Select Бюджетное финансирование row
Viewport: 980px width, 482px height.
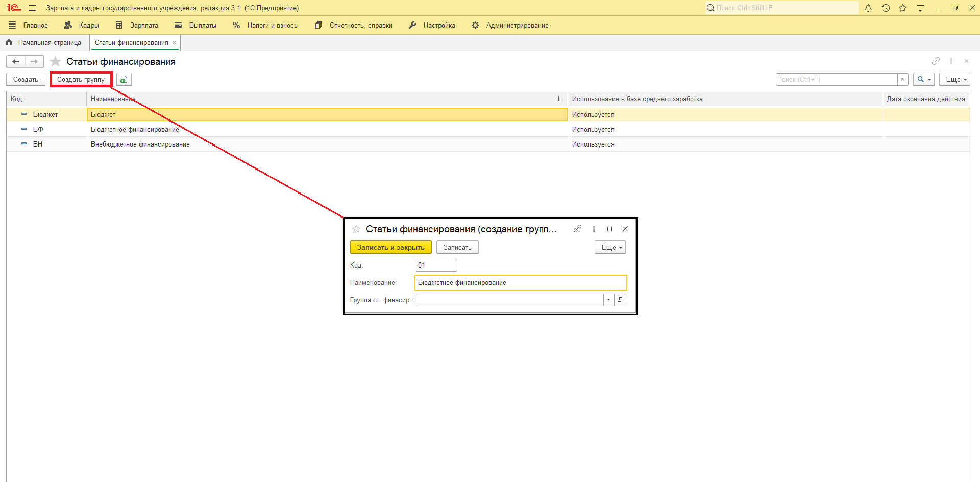tap(488, 129)
